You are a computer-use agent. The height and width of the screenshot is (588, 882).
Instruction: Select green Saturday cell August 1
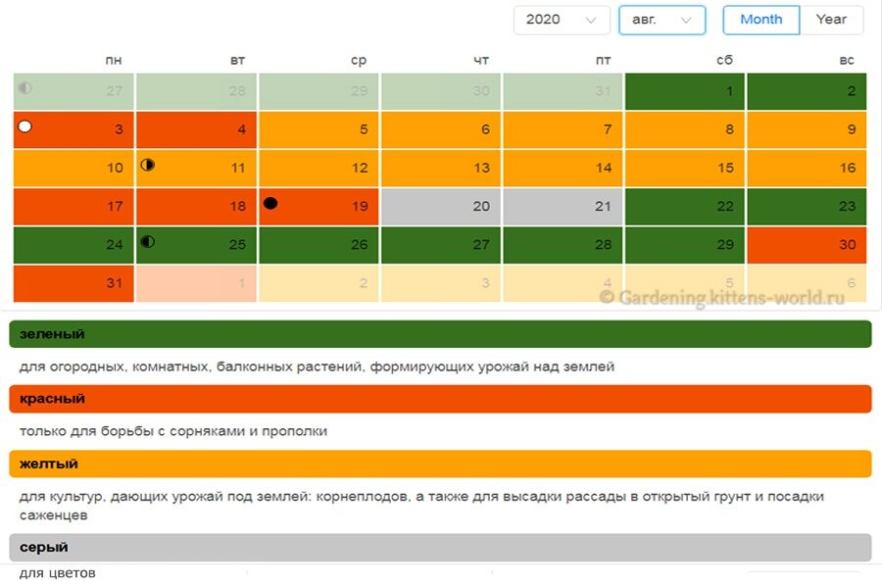pyautogui.click(x=685, y=91)
